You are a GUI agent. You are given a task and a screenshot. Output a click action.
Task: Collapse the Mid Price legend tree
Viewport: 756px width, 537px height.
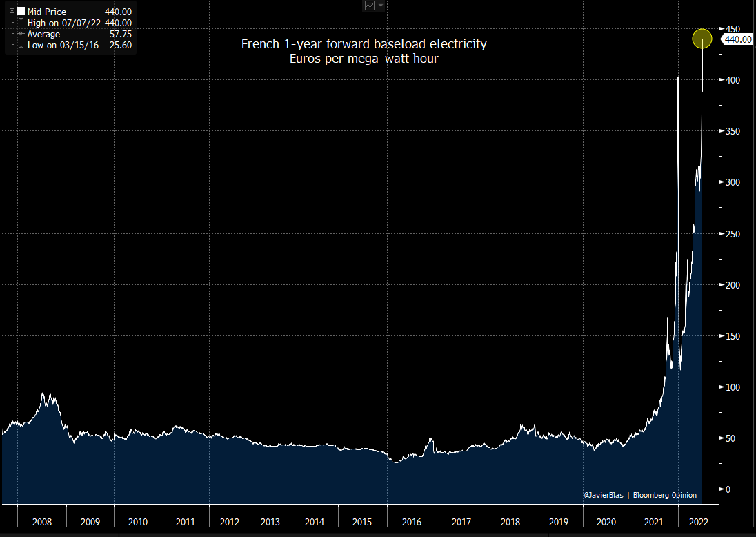[12, 10]
